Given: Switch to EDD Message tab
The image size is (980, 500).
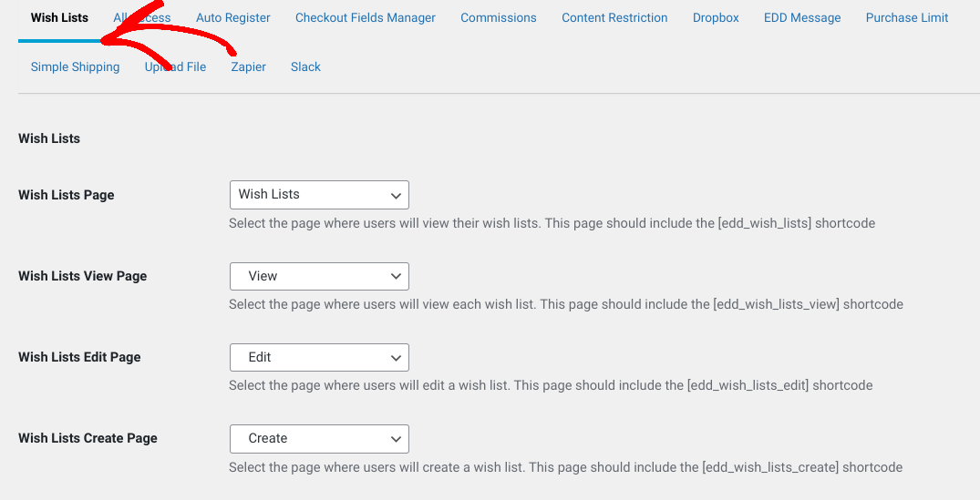Looking at the screenshot, I should 802,18.
